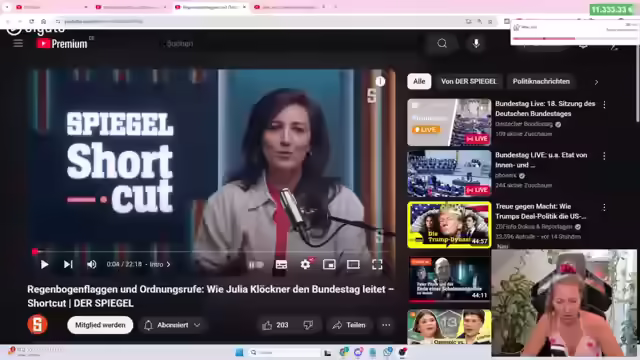This screenshot has width=640, height=360.
Task: Open the DER SPIEGEL channel avatar
Action: pos(38,324)
